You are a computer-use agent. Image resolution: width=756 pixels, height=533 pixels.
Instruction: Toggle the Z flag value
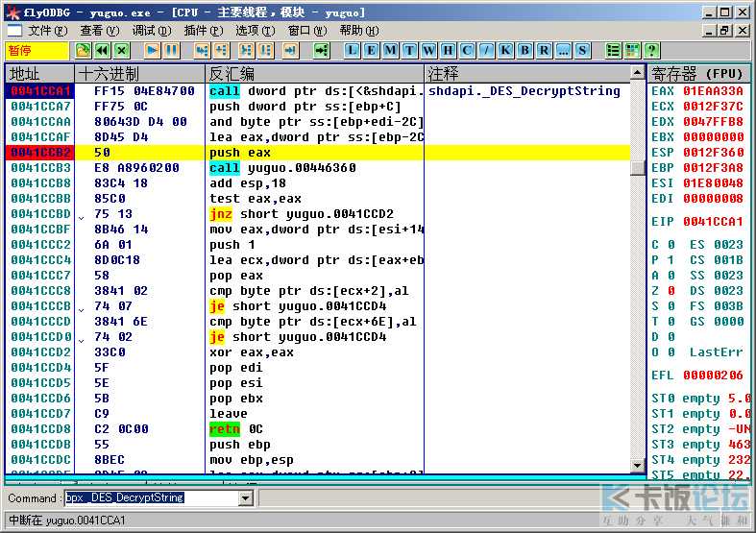pyautogui.click(x=671, y=291)
